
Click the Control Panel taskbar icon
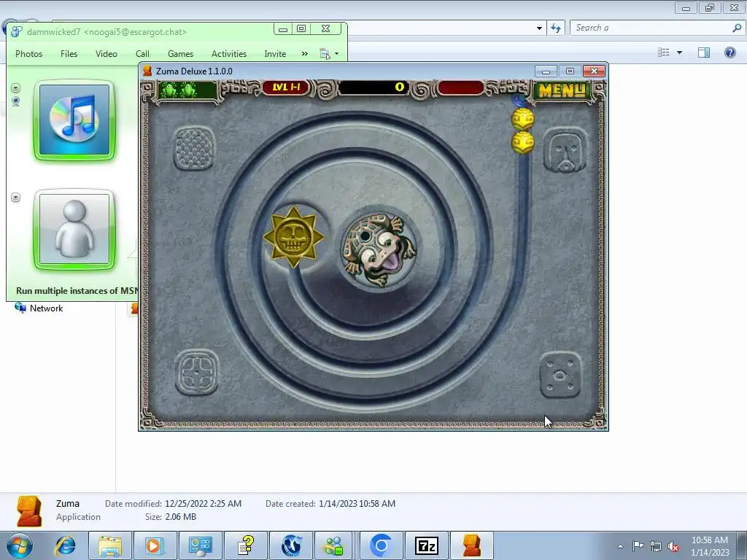point(200,545)
